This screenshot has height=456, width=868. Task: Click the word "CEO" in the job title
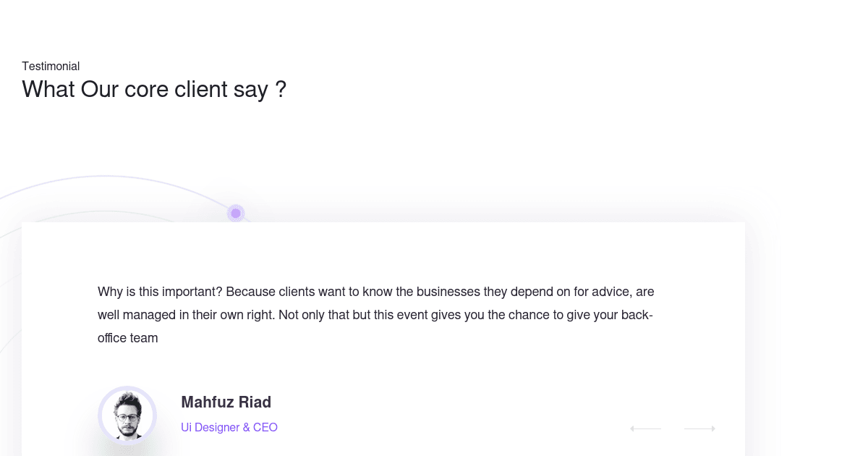click(265, 427)
